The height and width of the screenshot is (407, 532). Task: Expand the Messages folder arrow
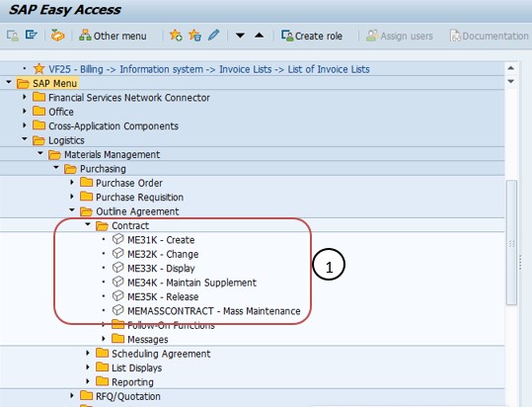pyautogui.click(x=104, y=339)
